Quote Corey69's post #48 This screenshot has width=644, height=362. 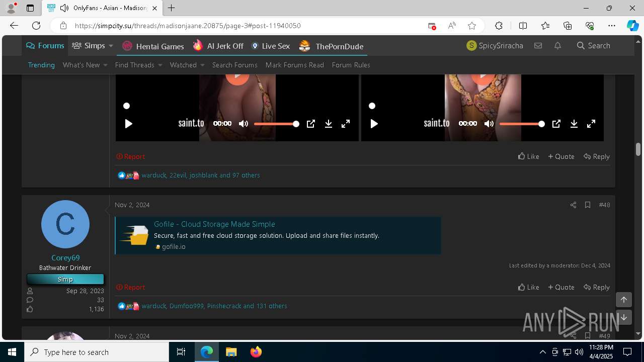pyautogui.click(x=561, y=287)
